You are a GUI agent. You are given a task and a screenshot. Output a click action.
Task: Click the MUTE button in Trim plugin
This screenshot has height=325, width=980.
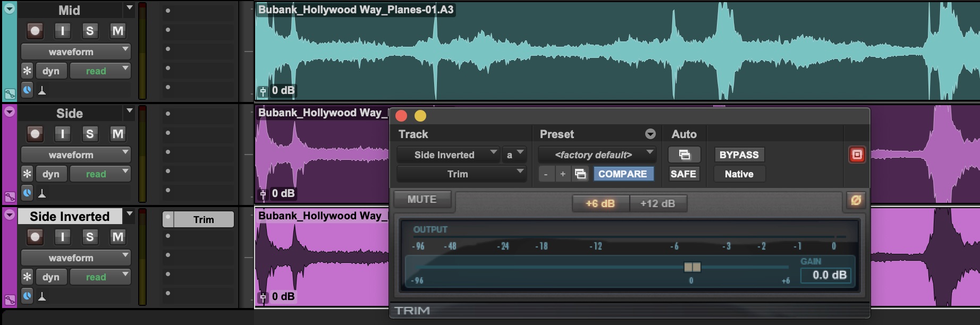tap(422, 200)
